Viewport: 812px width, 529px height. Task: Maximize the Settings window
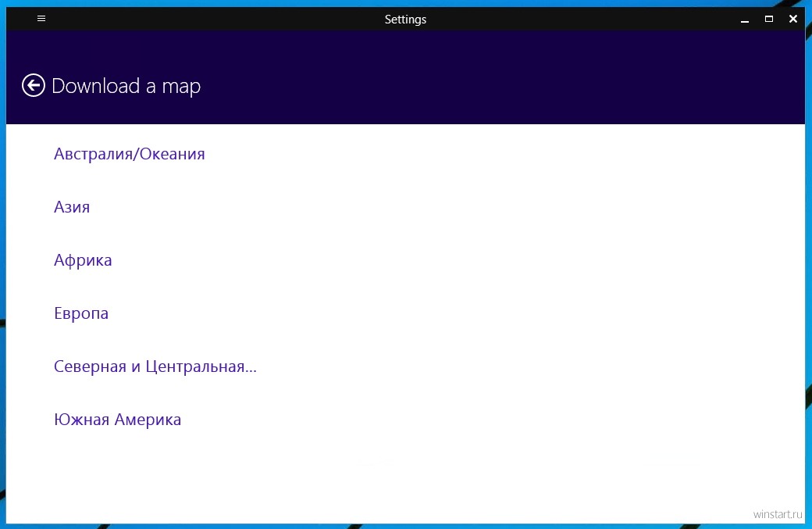(769, 19)
